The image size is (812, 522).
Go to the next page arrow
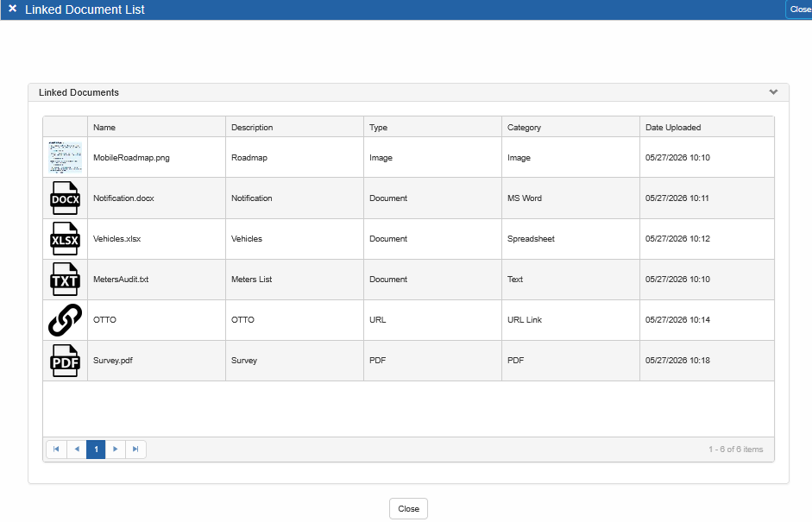point(116,449)
